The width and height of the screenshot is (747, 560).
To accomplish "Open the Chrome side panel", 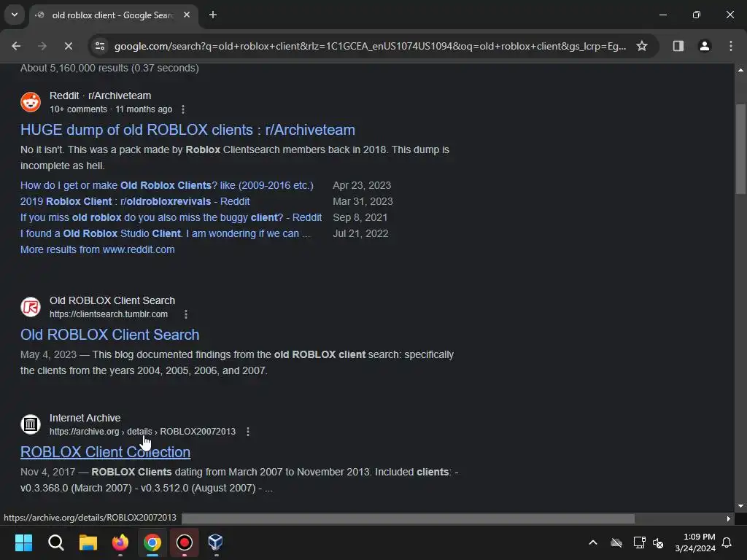I will tap(678, 46).
